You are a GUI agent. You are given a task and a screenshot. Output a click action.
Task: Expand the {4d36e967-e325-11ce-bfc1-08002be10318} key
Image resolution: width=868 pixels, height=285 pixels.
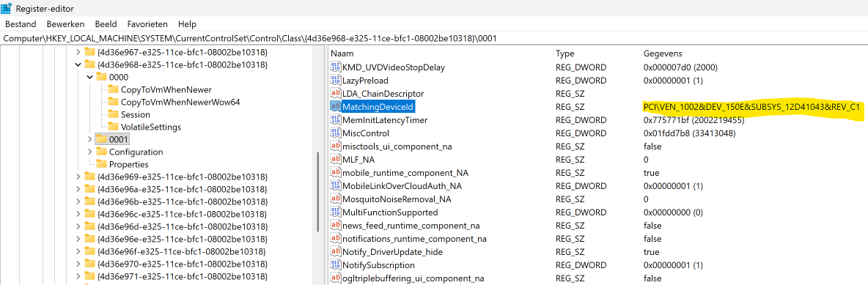click(78, 52)
